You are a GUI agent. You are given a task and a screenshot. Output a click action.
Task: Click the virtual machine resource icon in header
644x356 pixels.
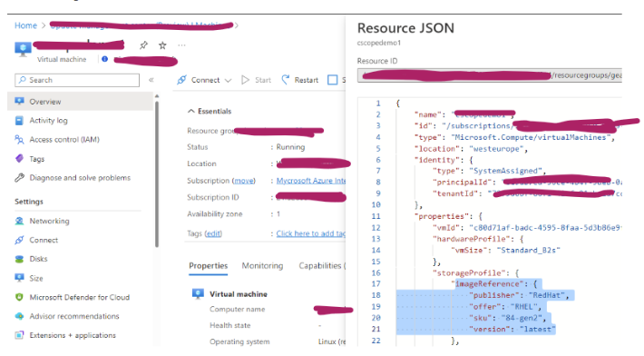pyautogui.click(x=23, y=49)
